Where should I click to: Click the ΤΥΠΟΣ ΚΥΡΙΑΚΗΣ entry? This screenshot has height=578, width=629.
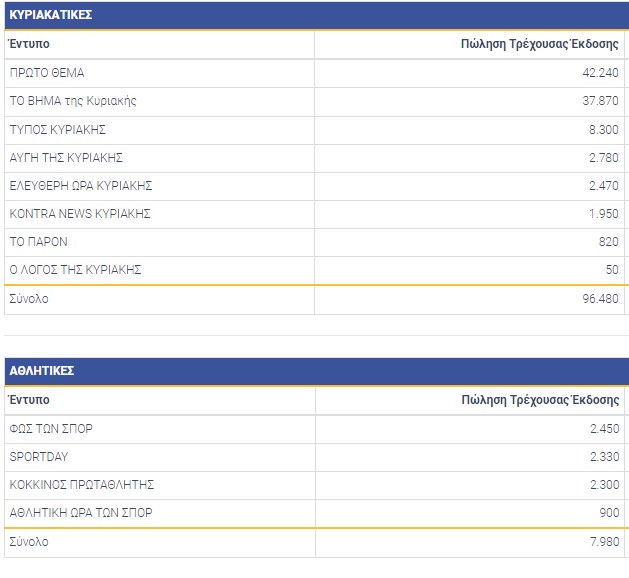click(x=58, y=129)
